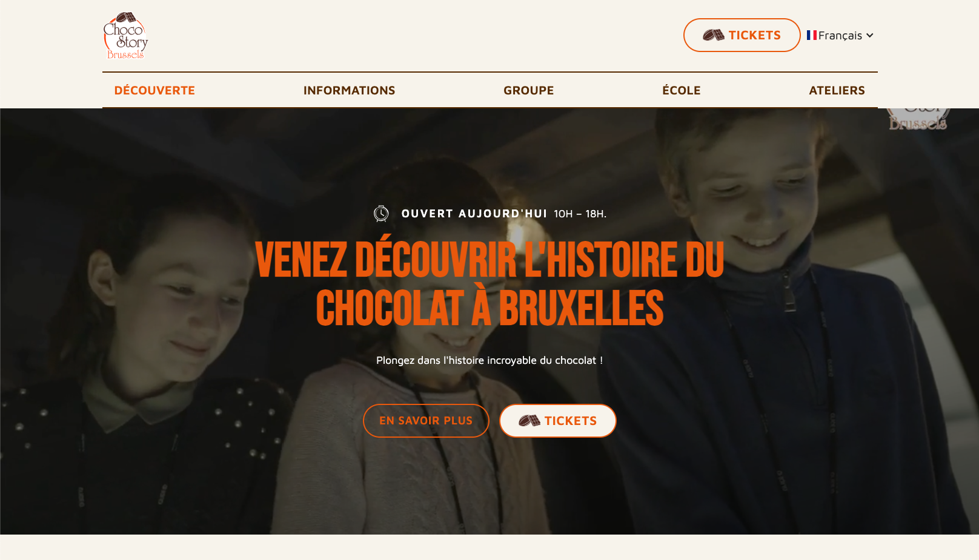Click the hero Tickets button
Viewport: 979px width, 560px height.
click(x=558, y=421)
